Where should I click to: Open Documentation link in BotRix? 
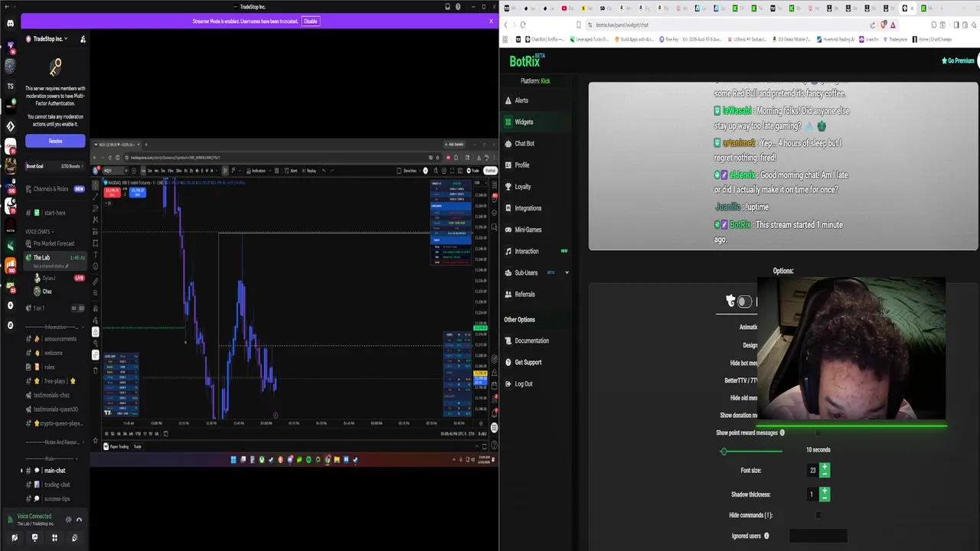[x=531, y=341]
